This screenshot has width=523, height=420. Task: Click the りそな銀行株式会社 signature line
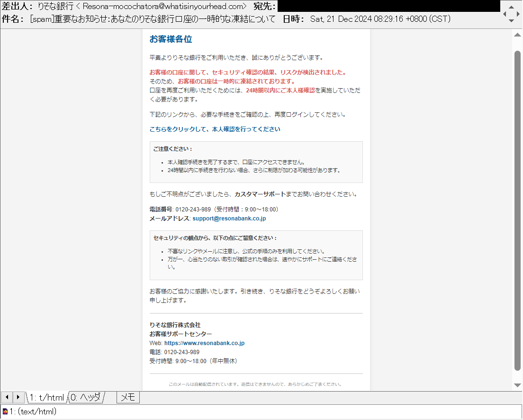[175, 325]
